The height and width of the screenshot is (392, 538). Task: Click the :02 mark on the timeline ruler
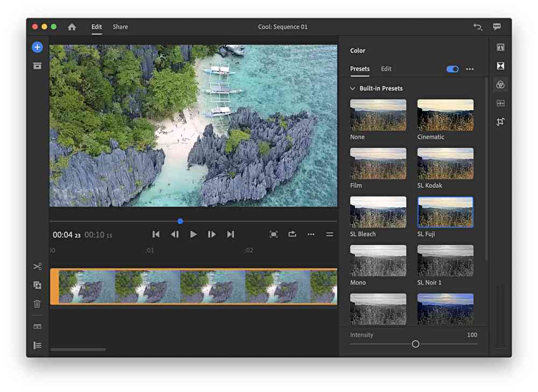pos(249,251)
